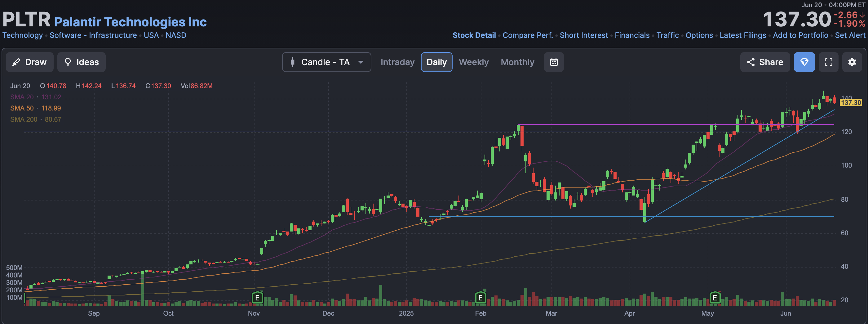Expand the Candle - TA chart type dropdown
868x324 pixels.
click(x=326, y=62)
